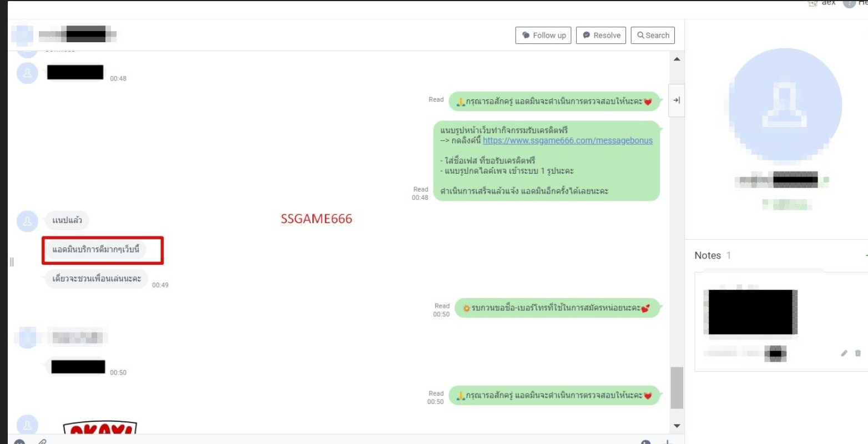Click the OKAY sticker message
Image resolution: width=868 pixels, height=444 pixels.
pos(100,428)
